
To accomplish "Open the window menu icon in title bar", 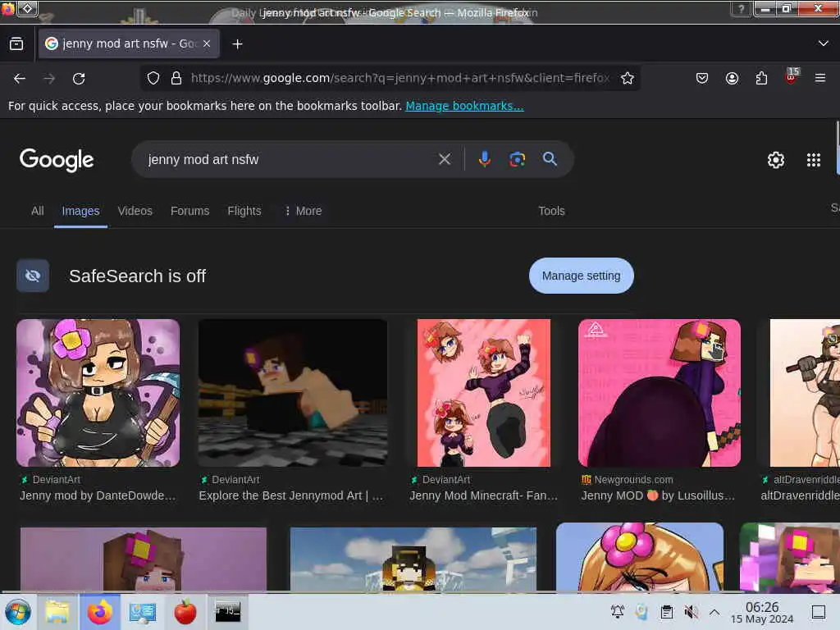I will coord(28,8).
